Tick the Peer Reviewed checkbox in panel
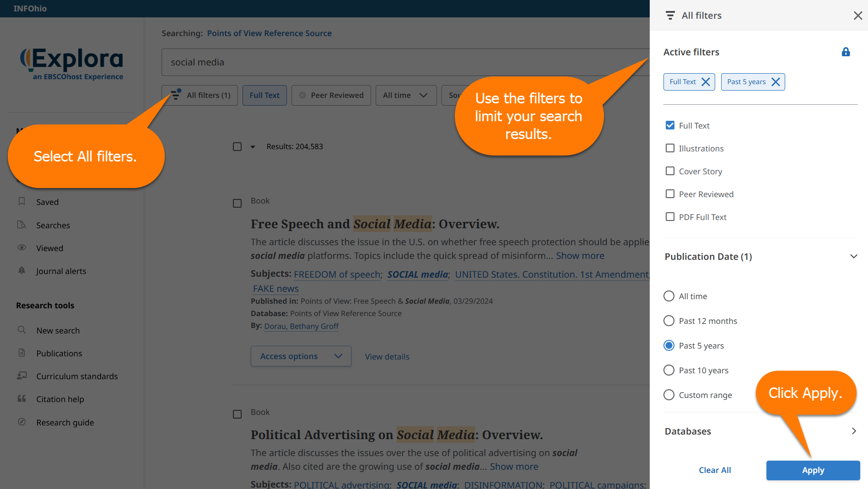868x489 pixels. coord(670,194)
